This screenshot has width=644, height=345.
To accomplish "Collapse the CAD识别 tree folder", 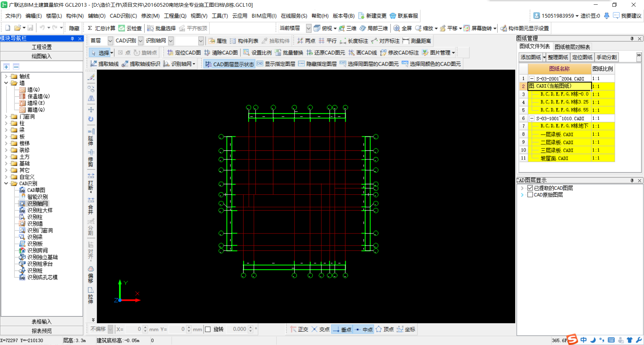I will point(6,183).
